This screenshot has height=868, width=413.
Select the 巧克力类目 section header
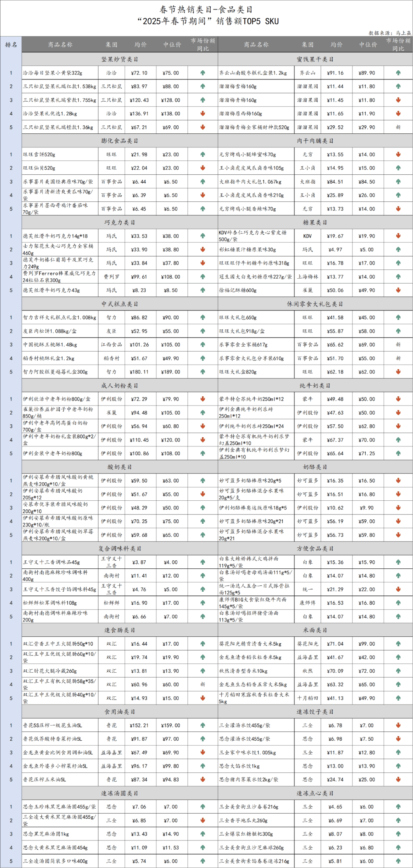(x=120, y=222)
